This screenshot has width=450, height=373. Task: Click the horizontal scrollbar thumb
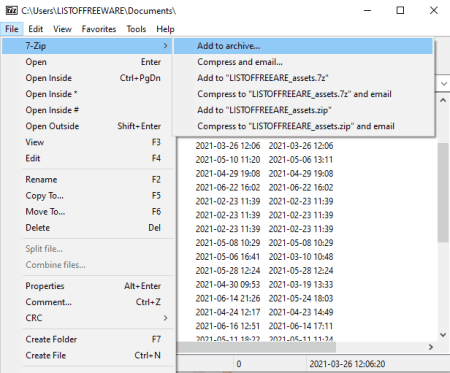[x=256, y=347]
